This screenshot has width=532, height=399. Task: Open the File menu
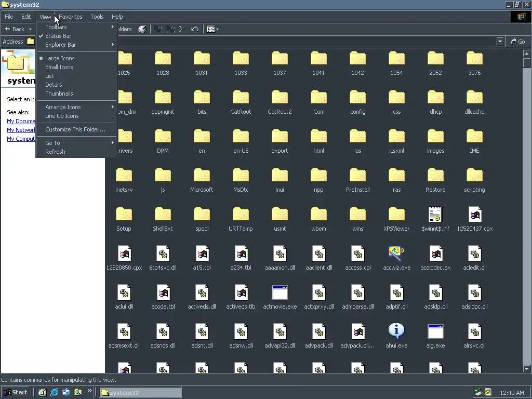coord(9,17)
